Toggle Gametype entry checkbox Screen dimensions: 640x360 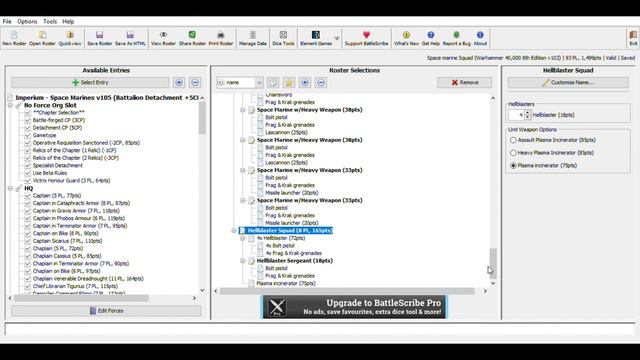(28, 136)
